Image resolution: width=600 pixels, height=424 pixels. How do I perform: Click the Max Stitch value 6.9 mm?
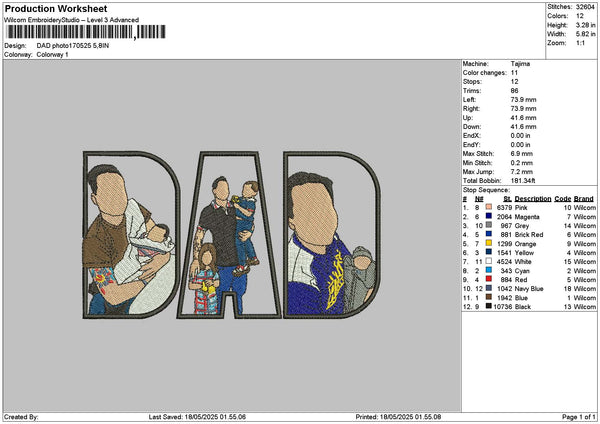click(x=522, y=154)
